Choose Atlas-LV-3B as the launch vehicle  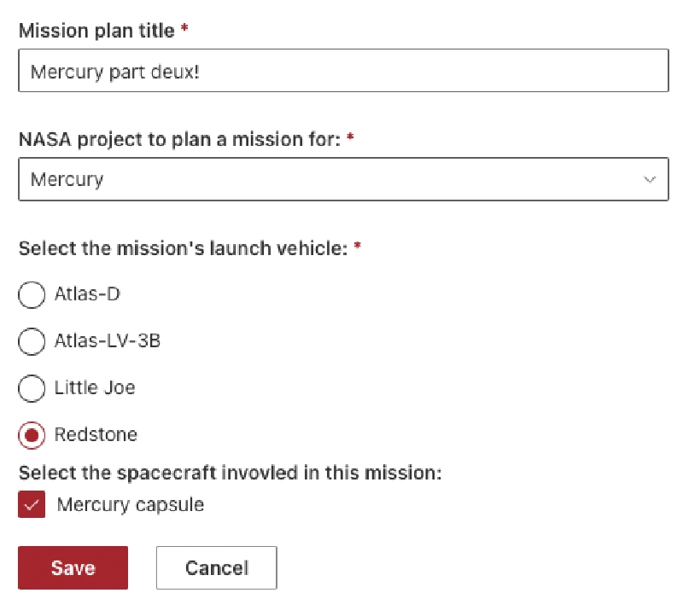(x=32, y=341)
